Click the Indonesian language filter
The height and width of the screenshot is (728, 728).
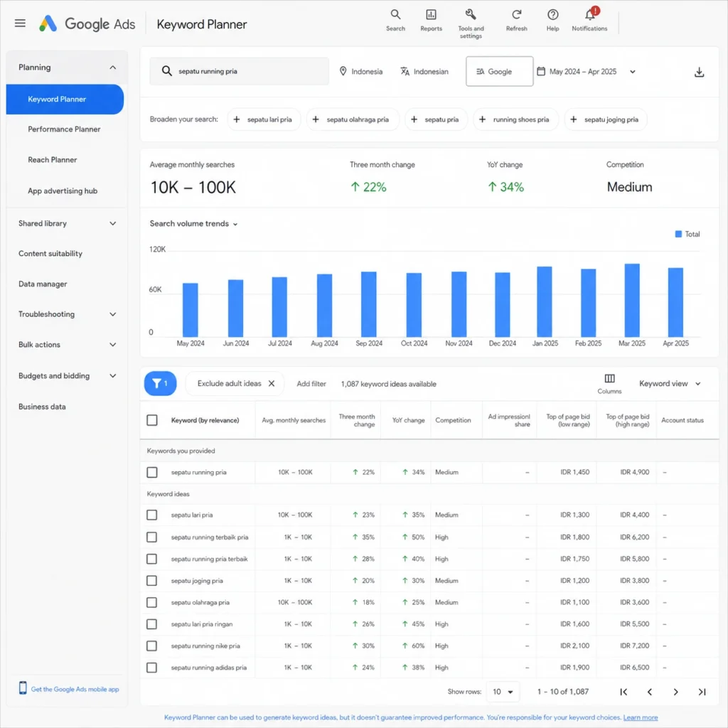pos(424,72)
